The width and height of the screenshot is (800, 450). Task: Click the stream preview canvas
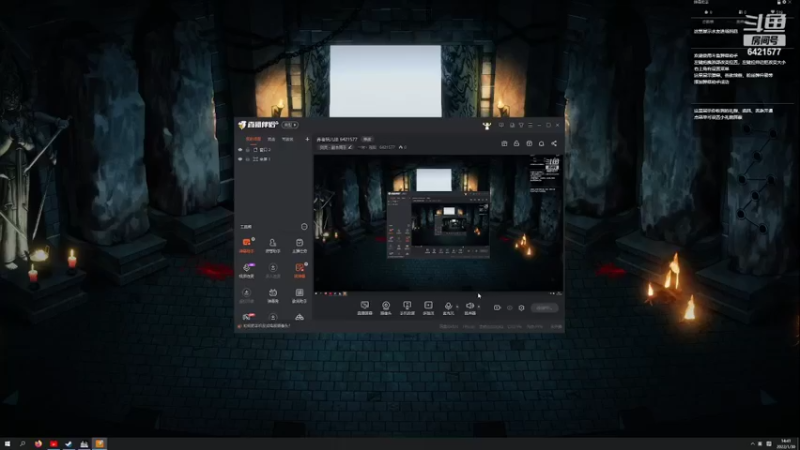(x=438, y=223)
